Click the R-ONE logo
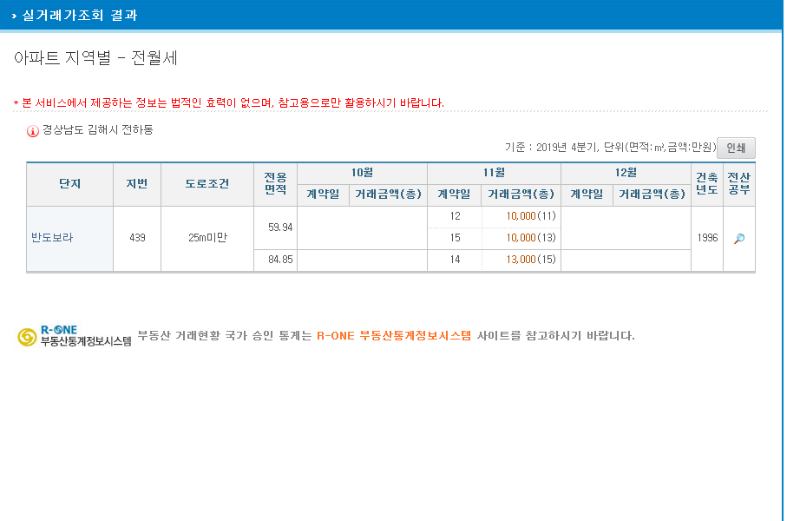Image resolution: width=800 pixels, height=521 pixels. click(74, 336)
